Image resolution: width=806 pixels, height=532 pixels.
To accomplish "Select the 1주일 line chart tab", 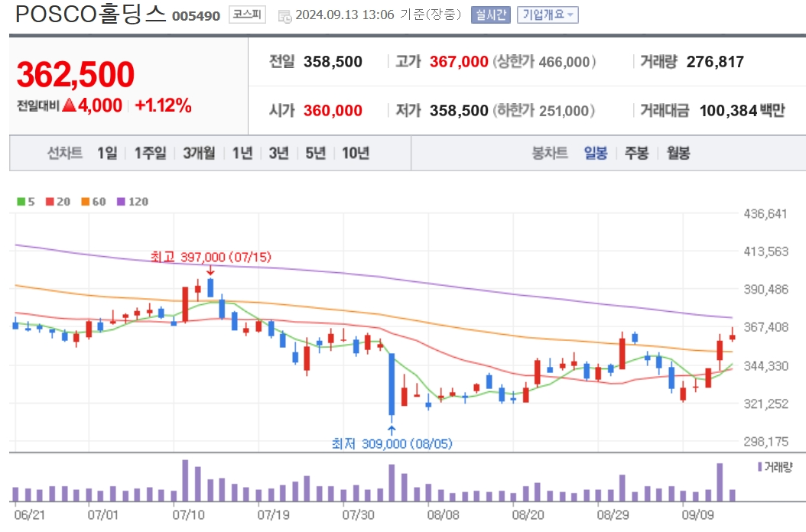I will point(150,153).
